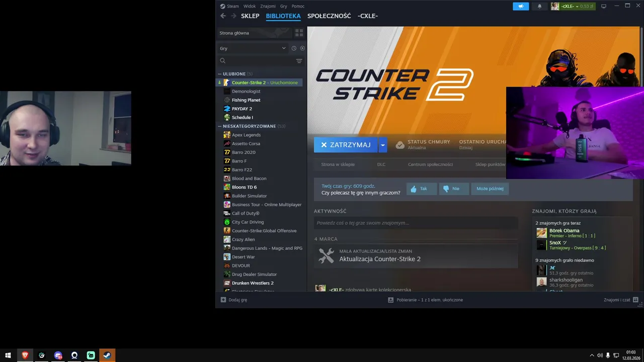
Task: Open the Pomoc menu
Action: 298,6
